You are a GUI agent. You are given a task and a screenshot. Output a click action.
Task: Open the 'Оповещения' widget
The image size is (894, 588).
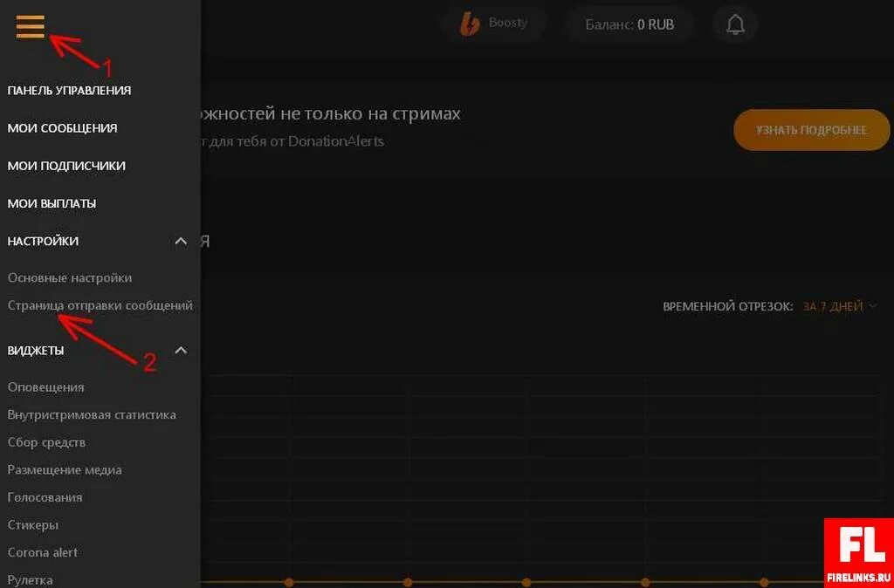coord(45,387)
